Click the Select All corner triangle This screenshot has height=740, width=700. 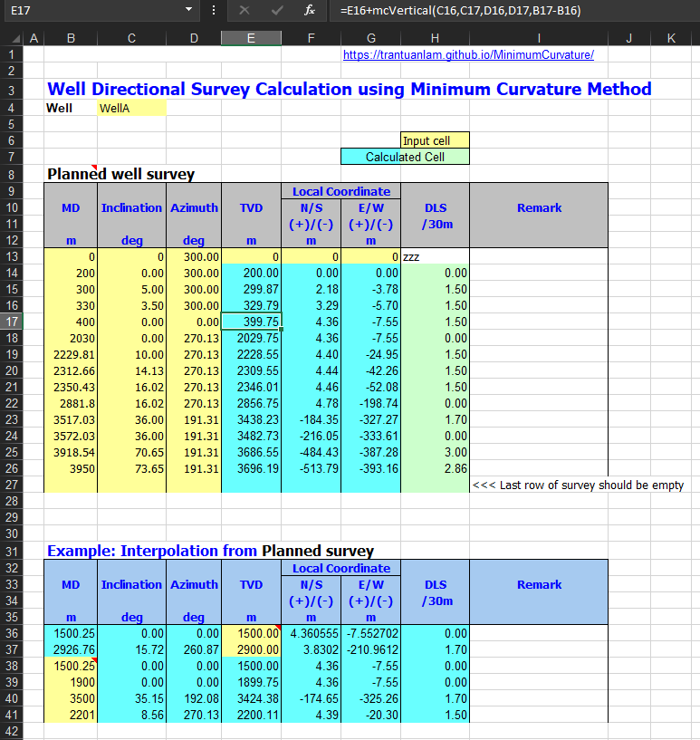11,38
